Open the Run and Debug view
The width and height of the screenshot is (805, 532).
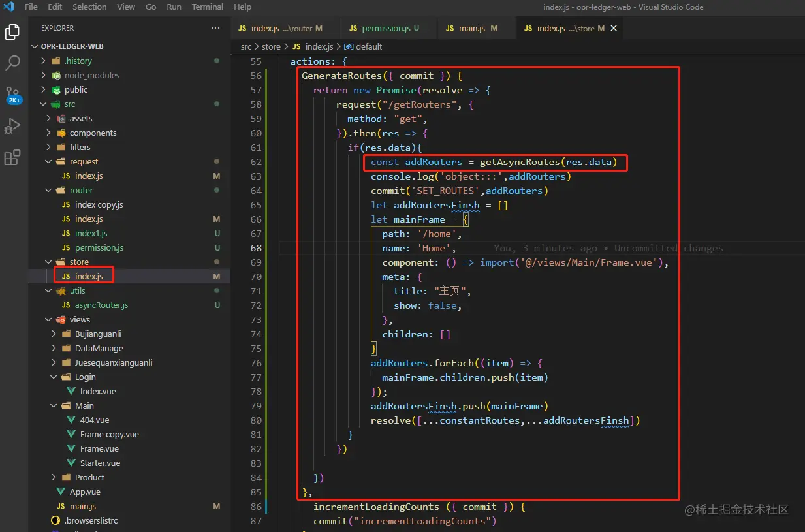(12, 126)
